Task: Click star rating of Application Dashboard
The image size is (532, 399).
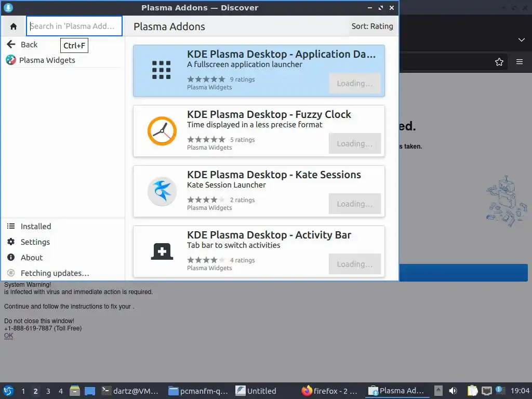Action: tap(206, 79)
